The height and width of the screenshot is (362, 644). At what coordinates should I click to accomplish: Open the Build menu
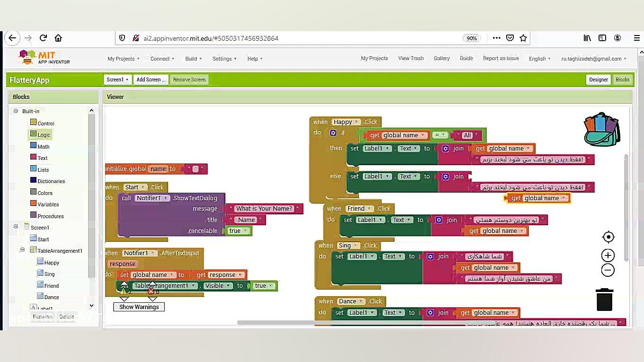click(194, 59)
